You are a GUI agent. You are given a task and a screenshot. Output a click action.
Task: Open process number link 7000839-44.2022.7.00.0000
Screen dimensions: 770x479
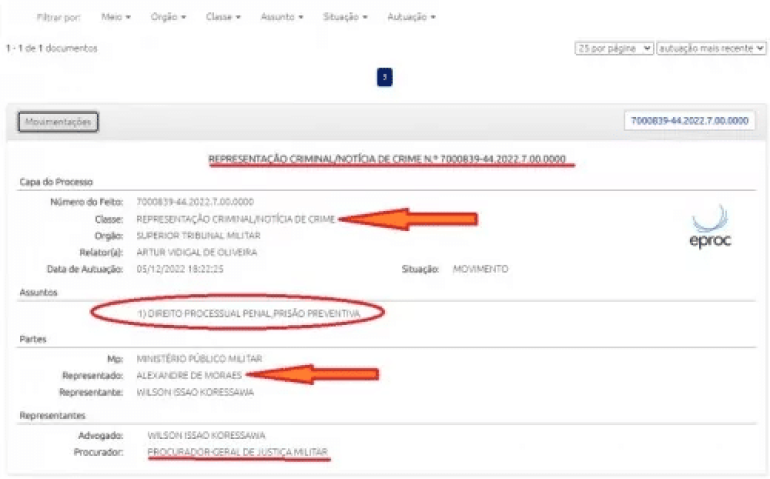tap(689, 121)
